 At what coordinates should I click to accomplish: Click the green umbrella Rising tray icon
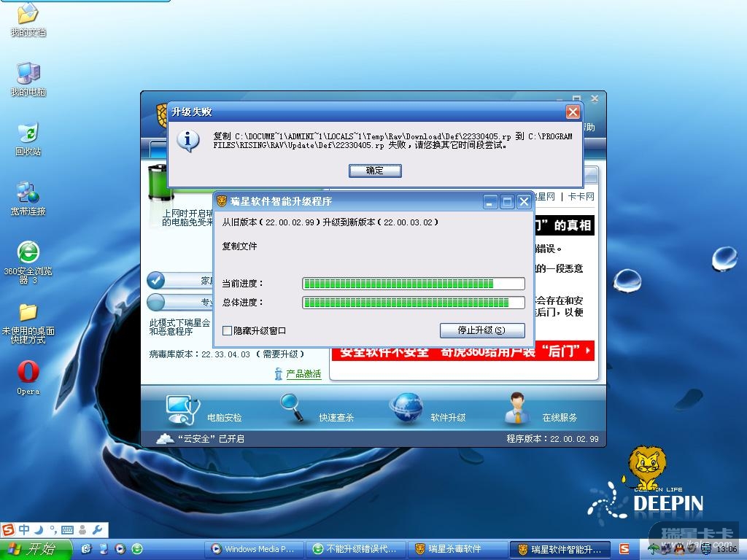point(654,549)
